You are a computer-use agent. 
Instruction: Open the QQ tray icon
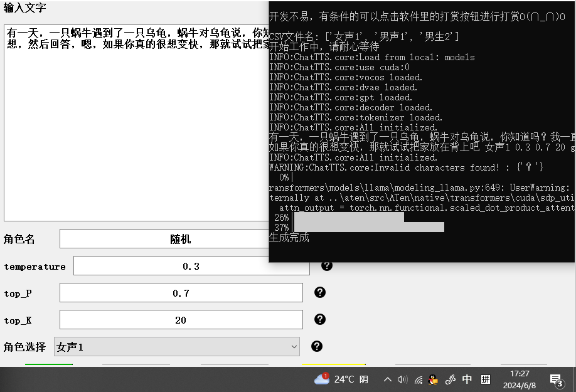coord(433,379)
